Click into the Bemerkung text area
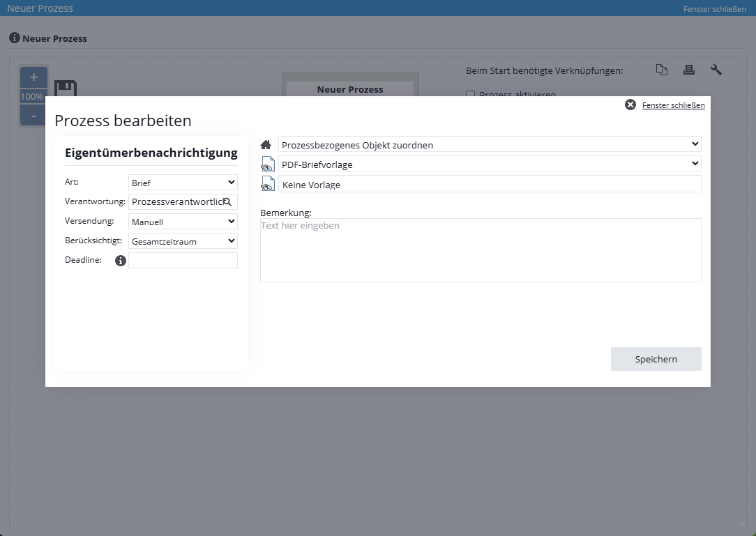This screenshot has height=536, width=756. coord(481,251)
